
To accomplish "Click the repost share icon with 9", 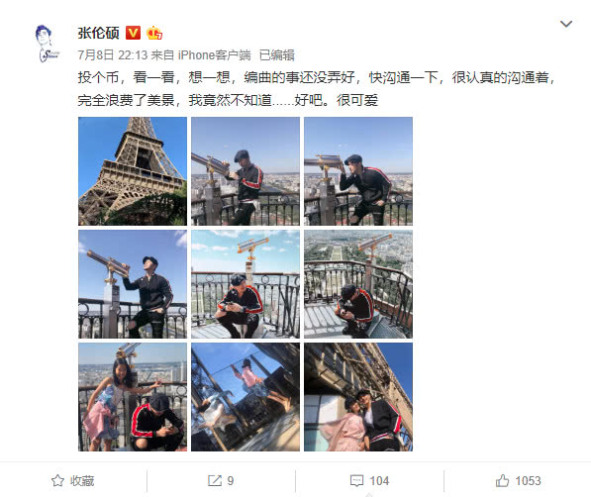I will 215,480.
